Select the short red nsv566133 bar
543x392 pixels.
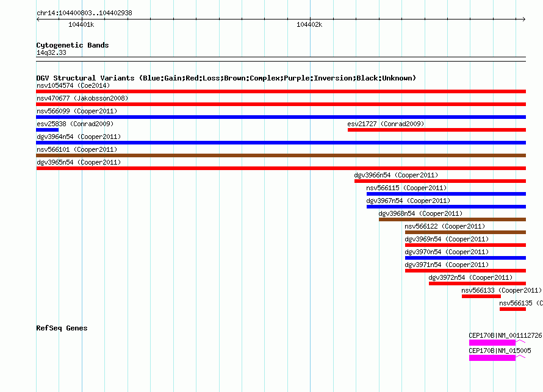[x=481, y=296]
